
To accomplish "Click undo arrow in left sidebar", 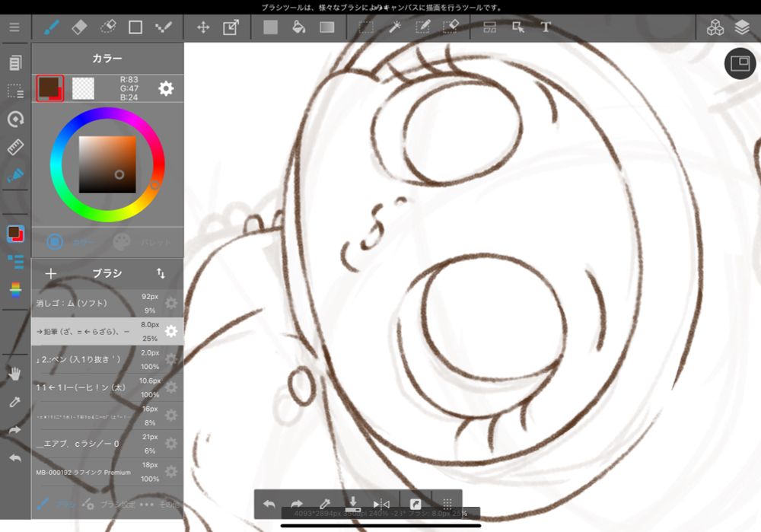I will pos(15,457).
